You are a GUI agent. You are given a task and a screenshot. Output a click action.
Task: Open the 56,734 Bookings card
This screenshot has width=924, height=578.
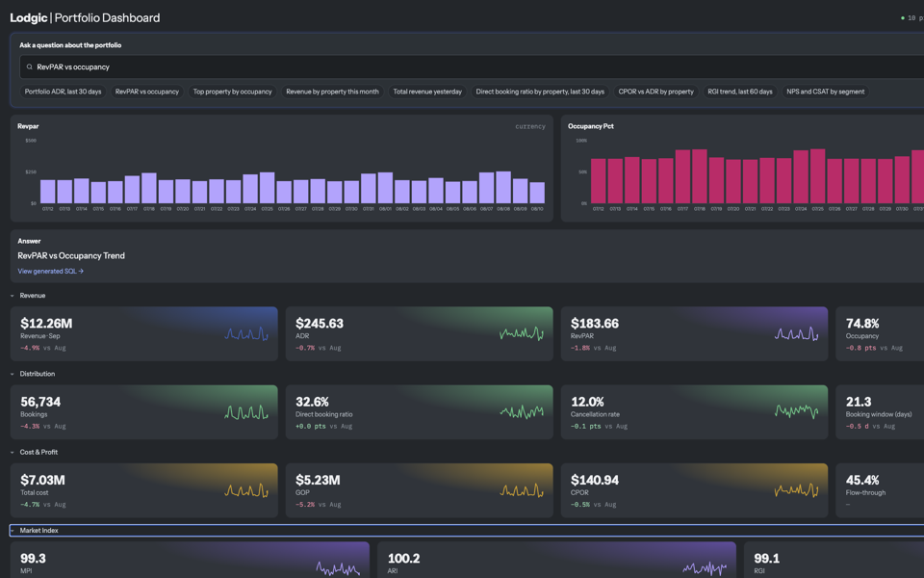point(143,412)
